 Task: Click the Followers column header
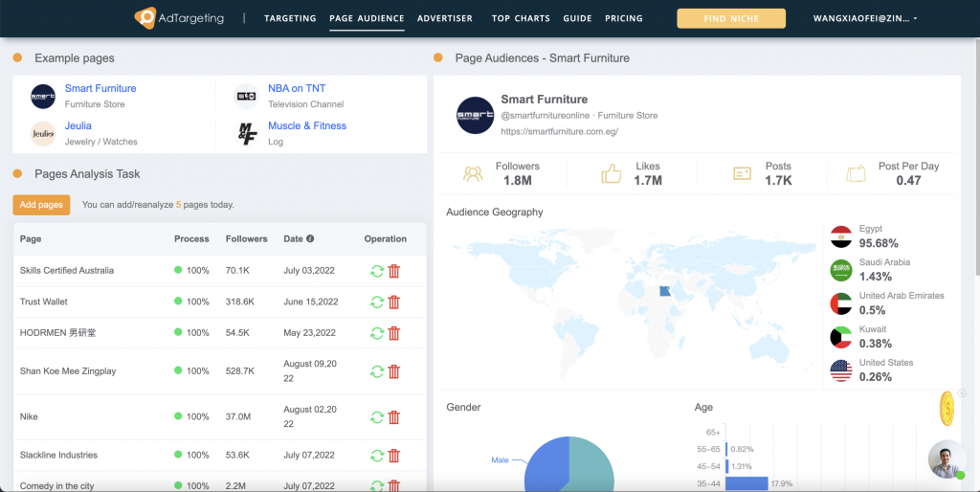tap(246, 238)
